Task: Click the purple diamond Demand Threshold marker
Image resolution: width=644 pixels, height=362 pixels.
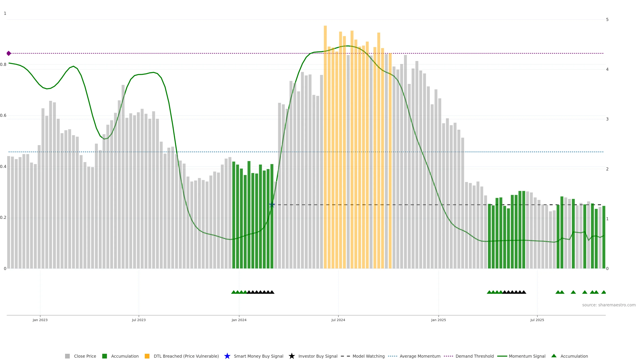Action: pos(9,53)
